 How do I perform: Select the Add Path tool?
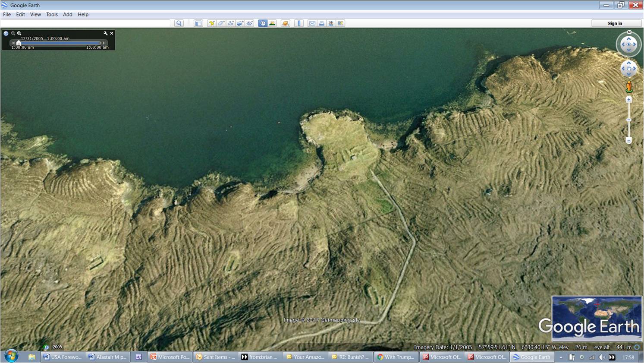[x=231, y=23]
